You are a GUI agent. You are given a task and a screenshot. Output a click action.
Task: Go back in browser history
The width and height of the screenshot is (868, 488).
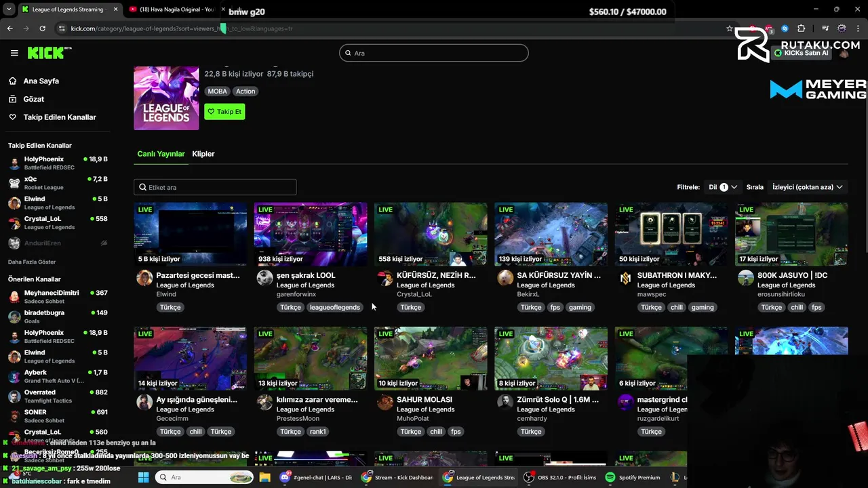(x=9, y=28)
